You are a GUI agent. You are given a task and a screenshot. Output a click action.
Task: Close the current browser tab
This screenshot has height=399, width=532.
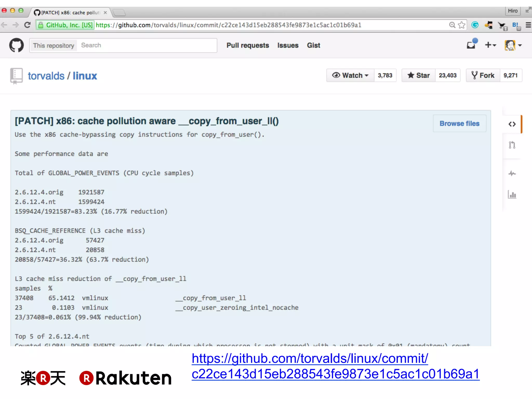105,12
